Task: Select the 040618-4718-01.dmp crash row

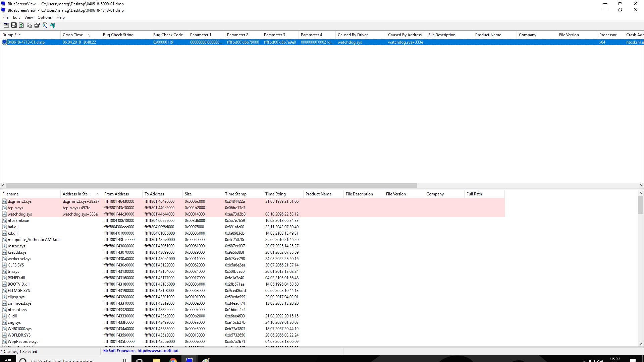Action: 26,42
